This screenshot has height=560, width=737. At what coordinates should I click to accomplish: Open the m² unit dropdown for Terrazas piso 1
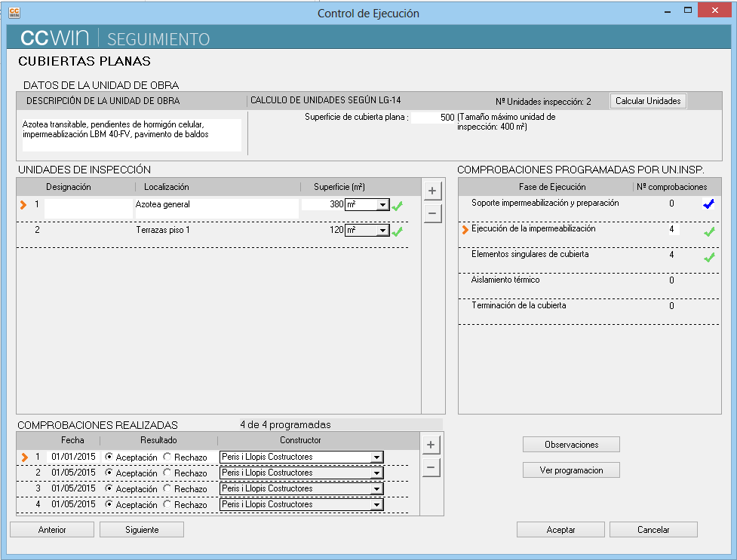click(x=383, y=230)
